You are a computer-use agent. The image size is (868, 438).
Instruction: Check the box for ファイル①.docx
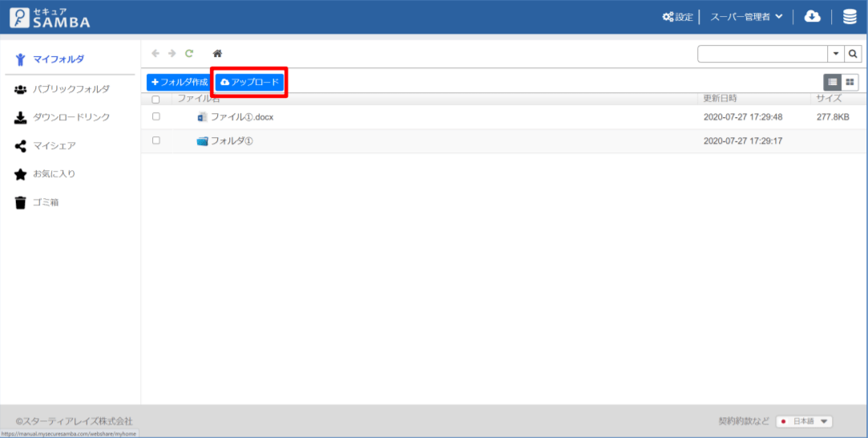tap(155, 117)
